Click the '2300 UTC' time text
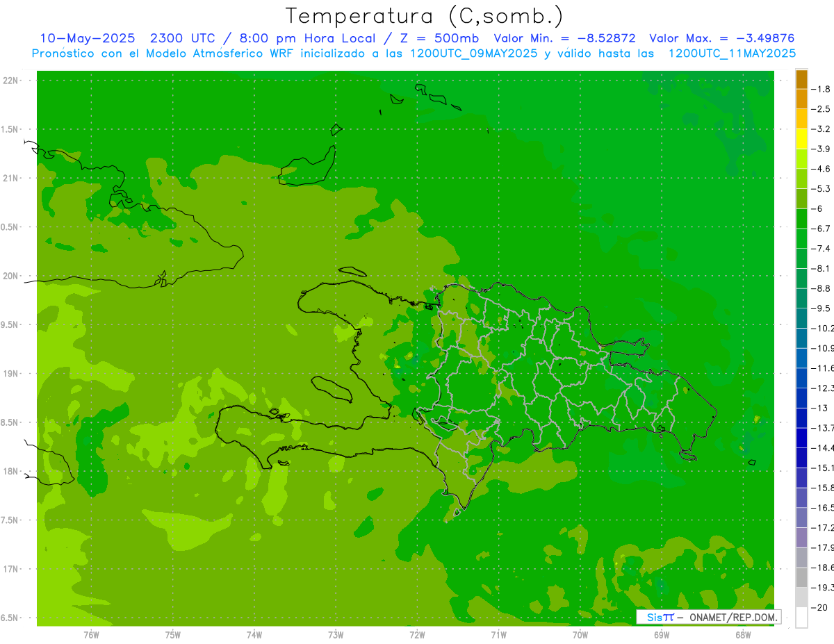Screen dimensions: 834x644 pos(184,38)
